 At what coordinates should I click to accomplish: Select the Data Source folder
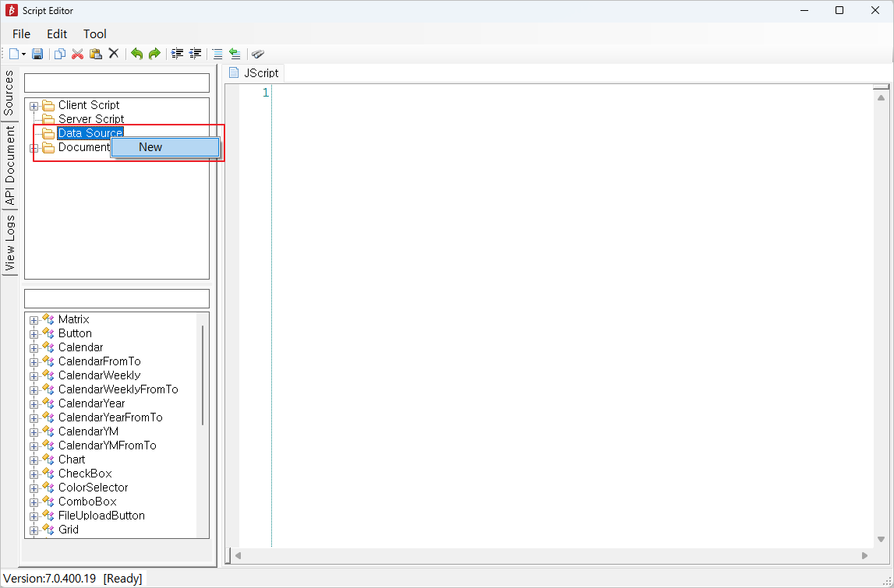click(x=90, y=133)
